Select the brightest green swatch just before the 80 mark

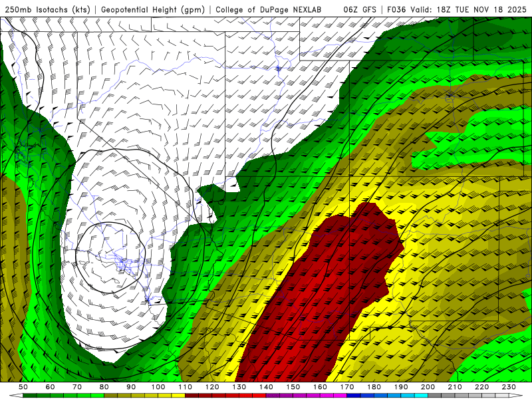point(97,396)
